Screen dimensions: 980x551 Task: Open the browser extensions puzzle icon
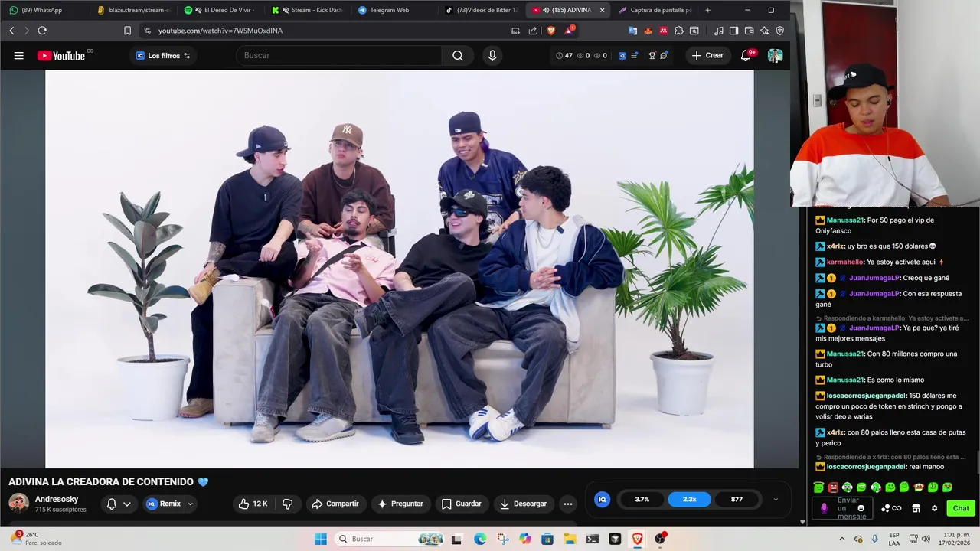point(678,31)
